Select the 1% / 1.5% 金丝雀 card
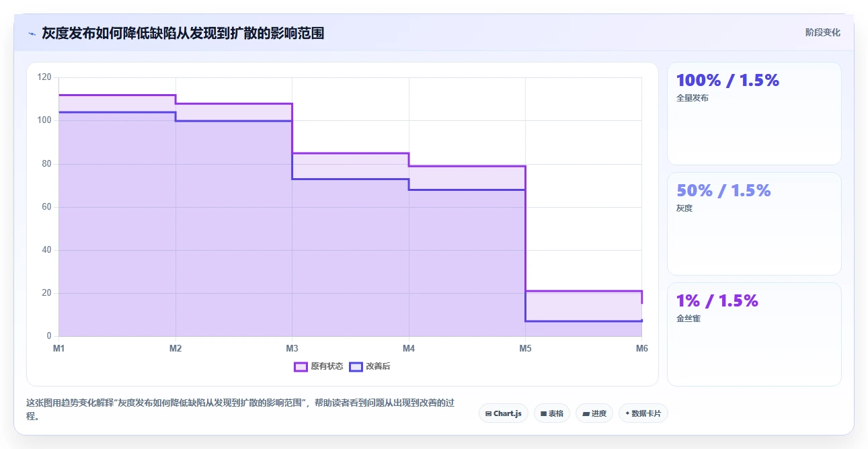Viewport: 868px width, 449px height. [x=754, y=335]
